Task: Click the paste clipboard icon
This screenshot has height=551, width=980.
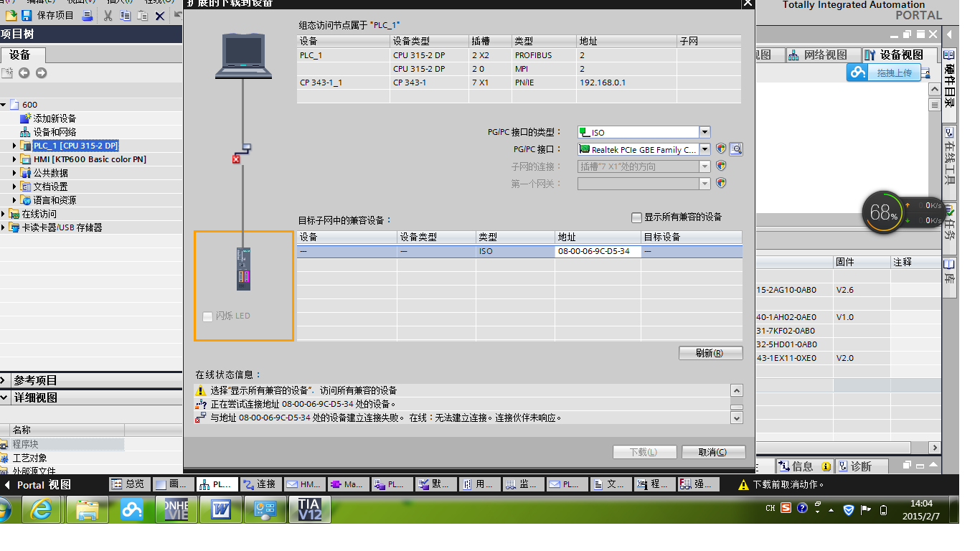Action: 142,15
